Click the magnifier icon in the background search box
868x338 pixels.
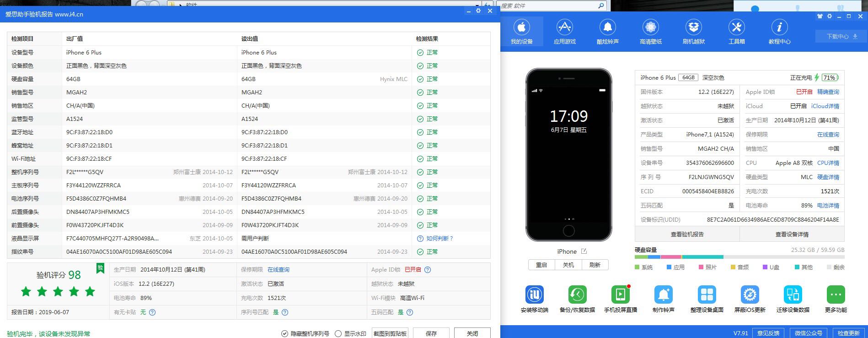point(601,5)
